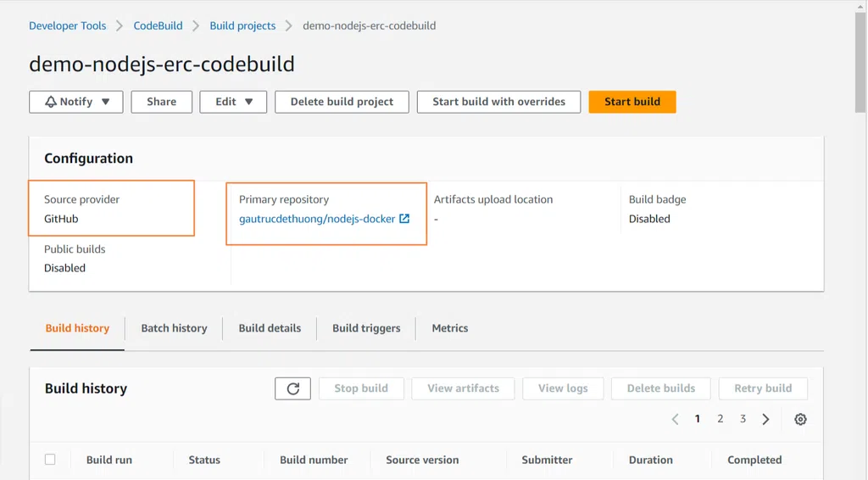Click the Public builds Disabled value
868x480 pixels.
64,268
